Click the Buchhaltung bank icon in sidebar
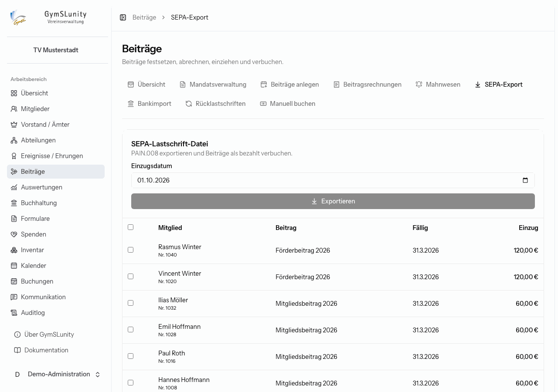This screenshot has width=558, height=392. pyautogui.click(x=14, y=203)
